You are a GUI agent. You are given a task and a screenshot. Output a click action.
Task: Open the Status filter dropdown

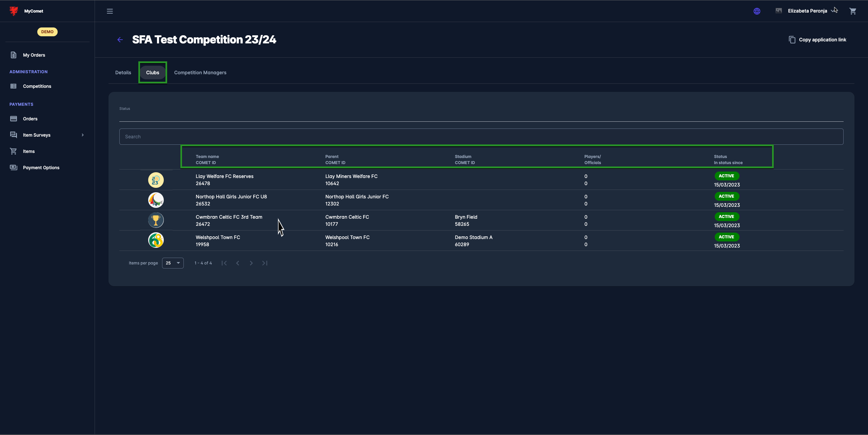point(481,115)
